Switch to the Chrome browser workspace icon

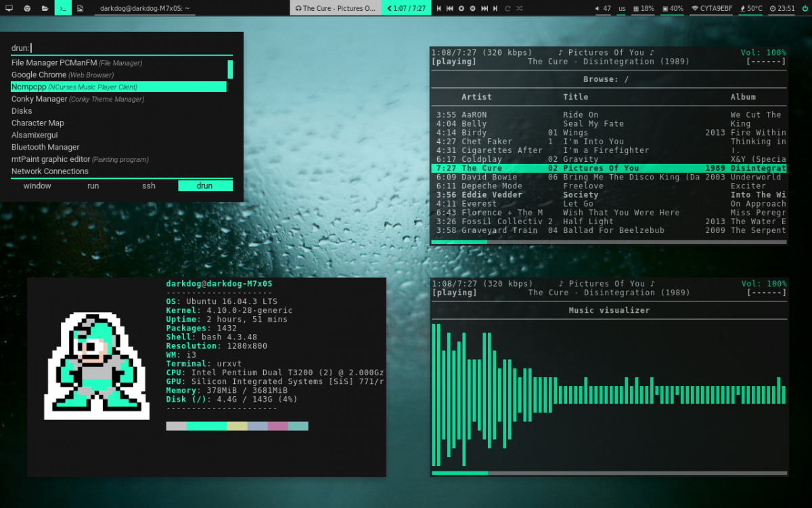[27, 8]
